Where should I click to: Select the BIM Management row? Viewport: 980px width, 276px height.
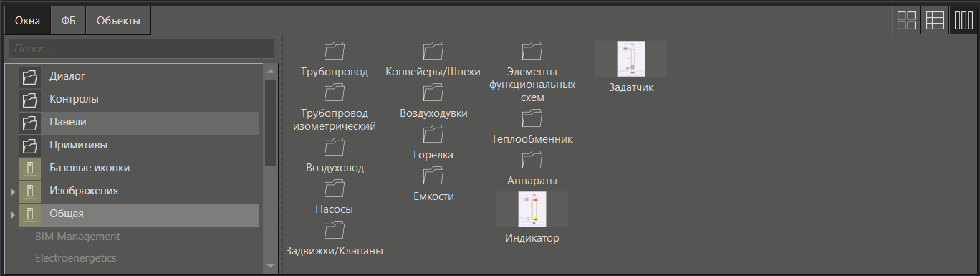(77, 236)
